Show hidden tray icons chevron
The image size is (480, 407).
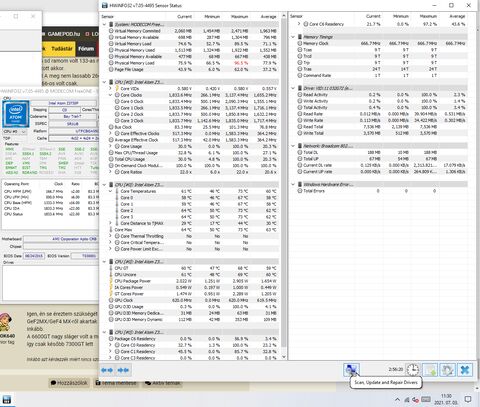click(397, 399)
